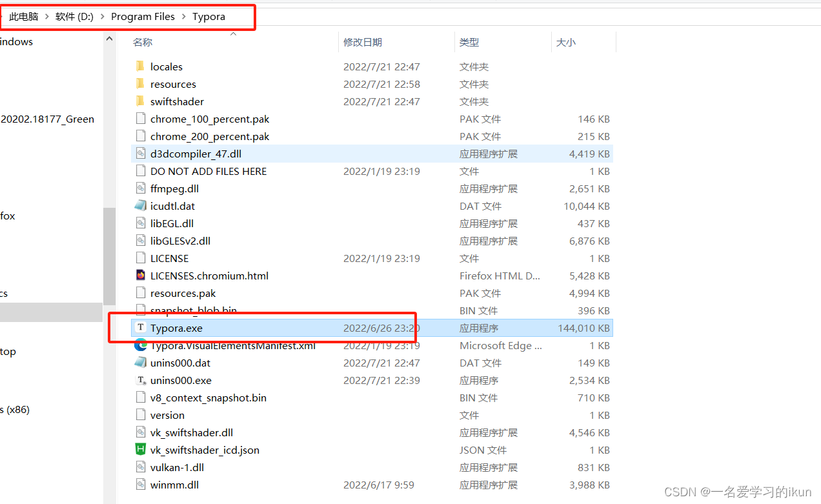Click the date 2022/6/17 9:59
Viewport: 821px width, 504px height.
[x=378, y=485]
